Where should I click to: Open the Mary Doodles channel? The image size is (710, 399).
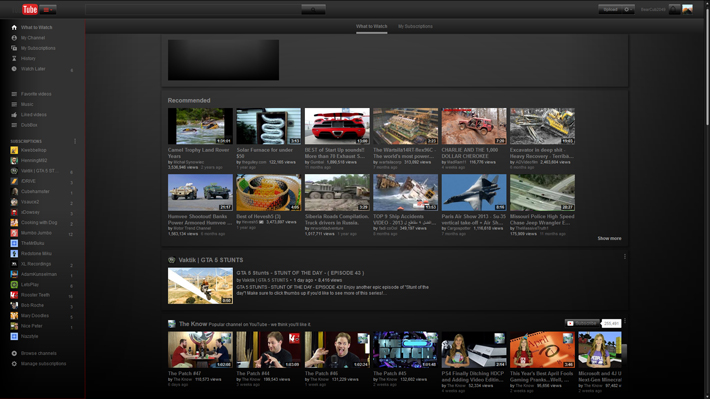pyautogui.click(x=34, y=316)
